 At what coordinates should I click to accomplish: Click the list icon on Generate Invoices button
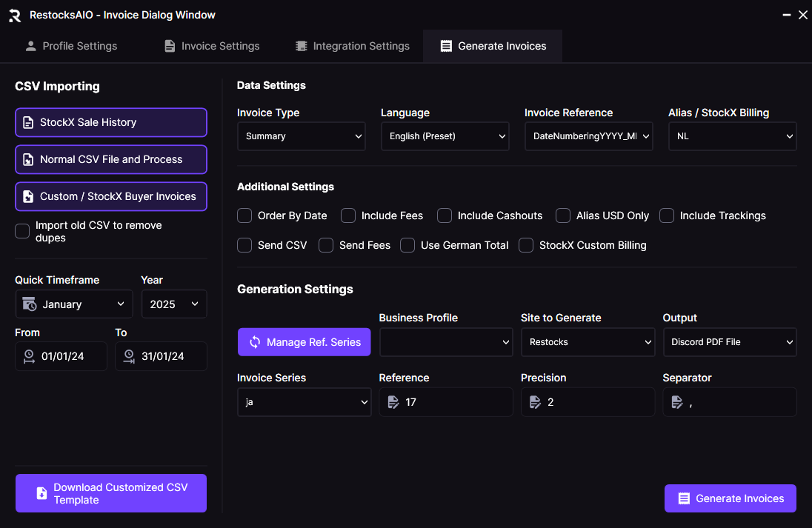coord(684,498)
